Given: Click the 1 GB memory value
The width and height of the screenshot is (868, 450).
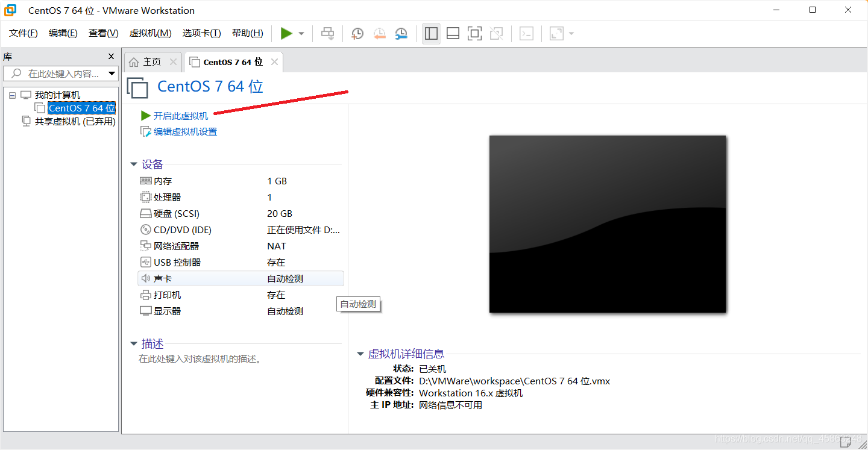Looking at the screenshot, I should pyautogui.click(x=277, y=181).
